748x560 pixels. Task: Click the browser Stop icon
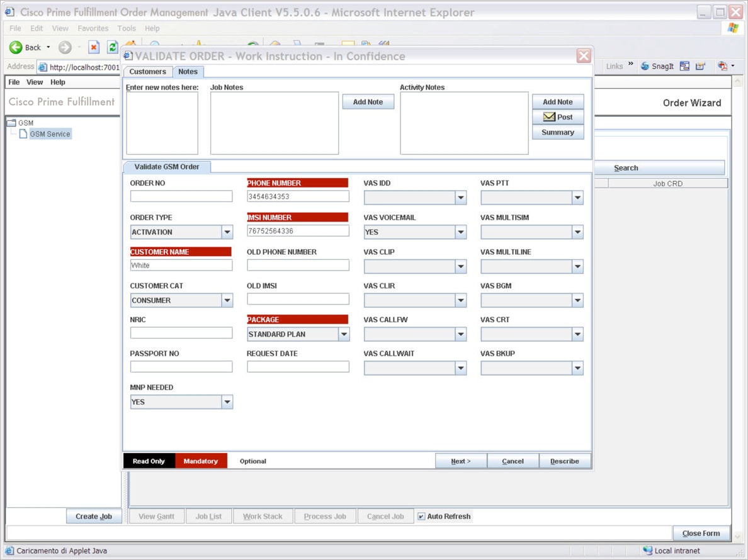(x=94, y=47)
